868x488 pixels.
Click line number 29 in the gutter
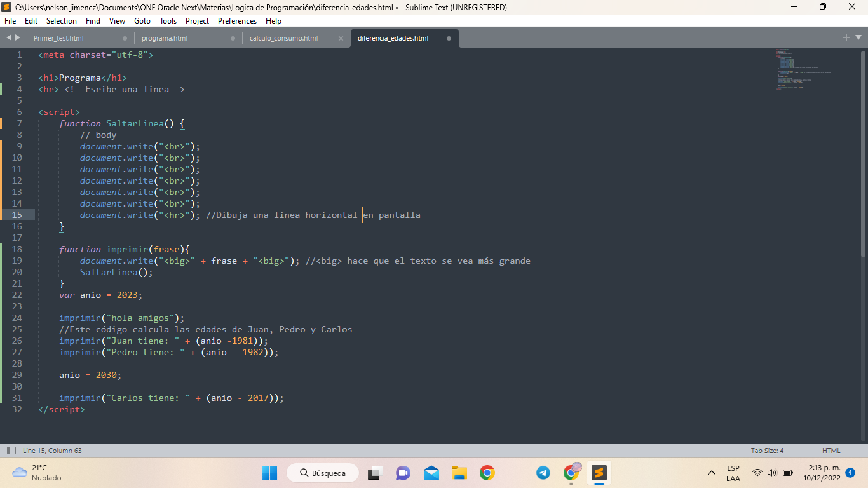tap(17, 375)
